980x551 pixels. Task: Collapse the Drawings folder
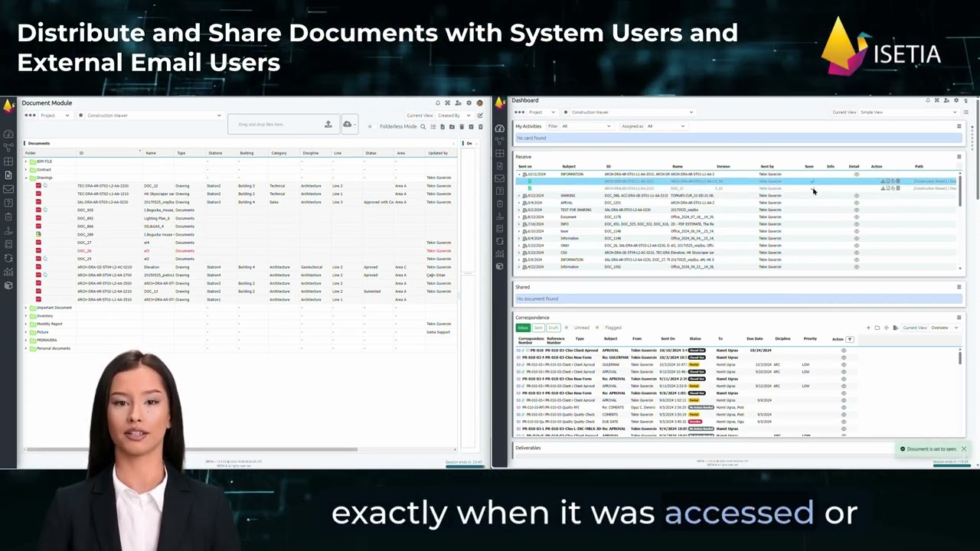coord(26,178)
